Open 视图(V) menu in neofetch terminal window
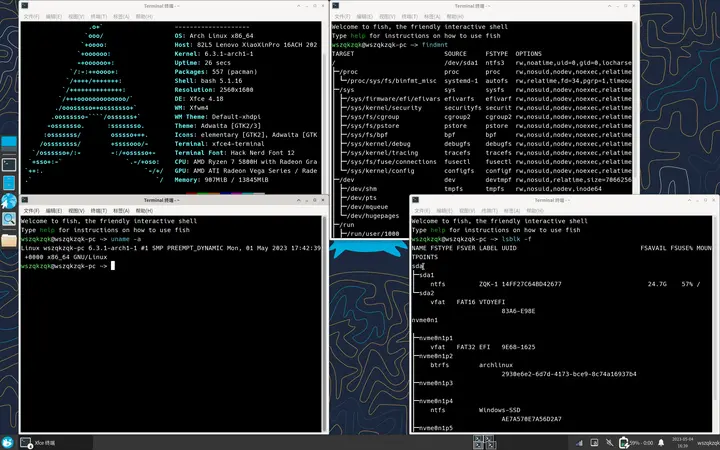Screen dimensions: 720x450 76,17
